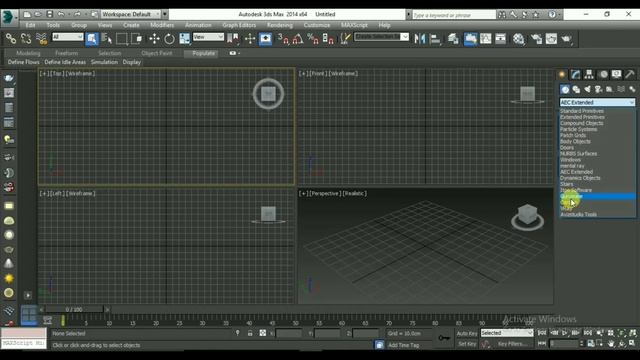640x360 pixels.
Task: Select the Space Warps category icon
Action: (621, 89)
